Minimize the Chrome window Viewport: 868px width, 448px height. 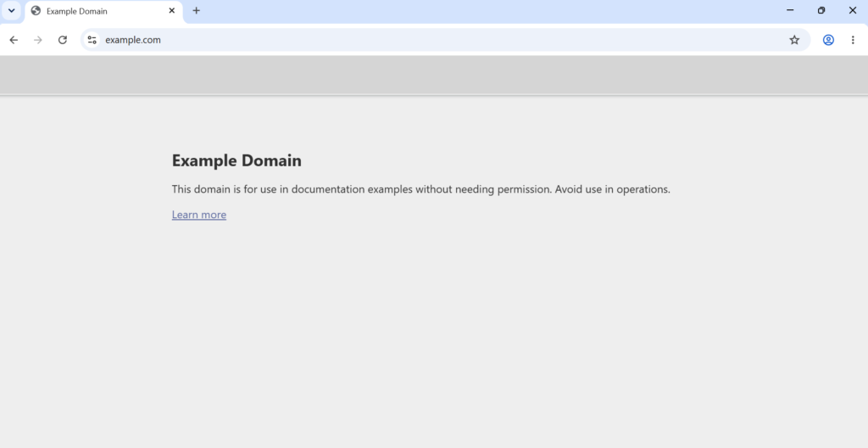point(790,10)
